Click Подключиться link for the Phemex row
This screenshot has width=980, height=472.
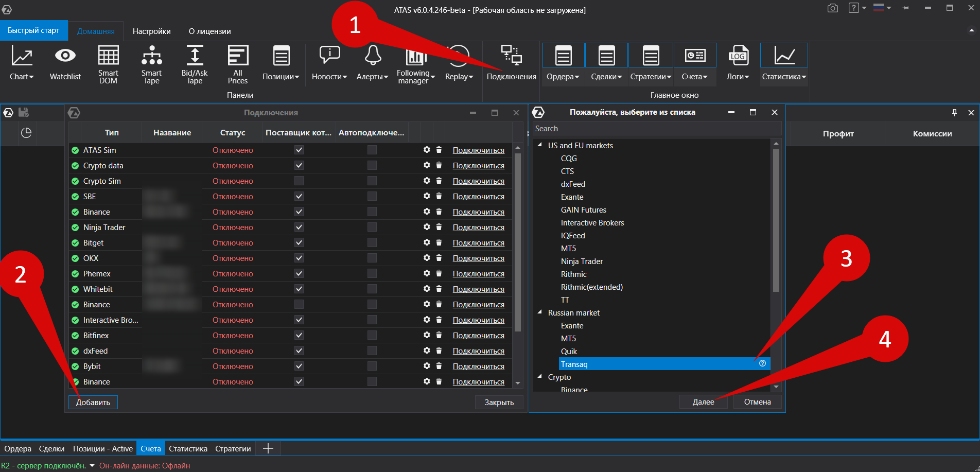(x=479, y=273)
